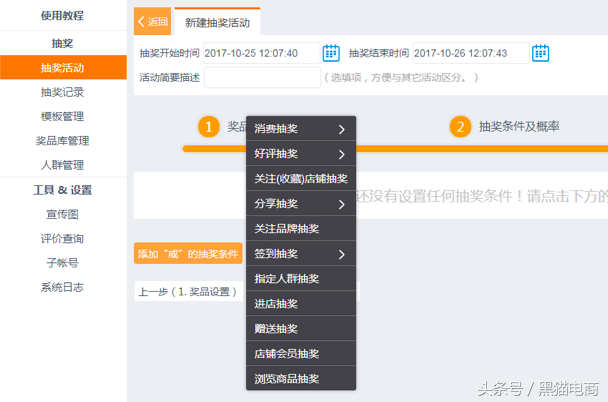The image size is (608, 402).
Task: Choose 关注(收藏)店铺抽奖 from the menu
Action: click(x=301, y=179)
